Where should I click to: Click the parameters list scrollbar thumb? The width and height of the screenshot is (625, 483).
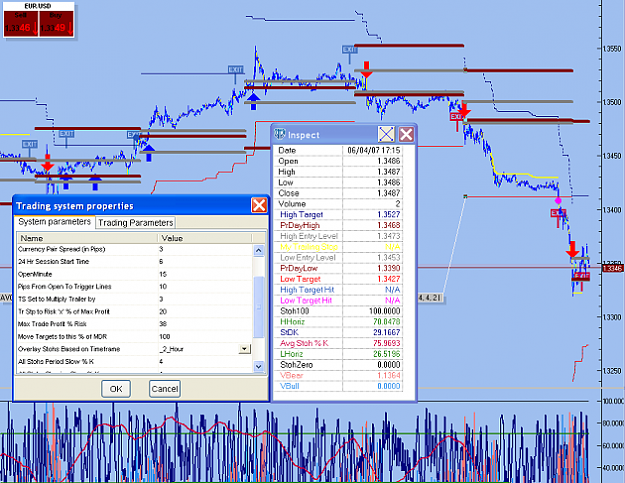point(258,307)
